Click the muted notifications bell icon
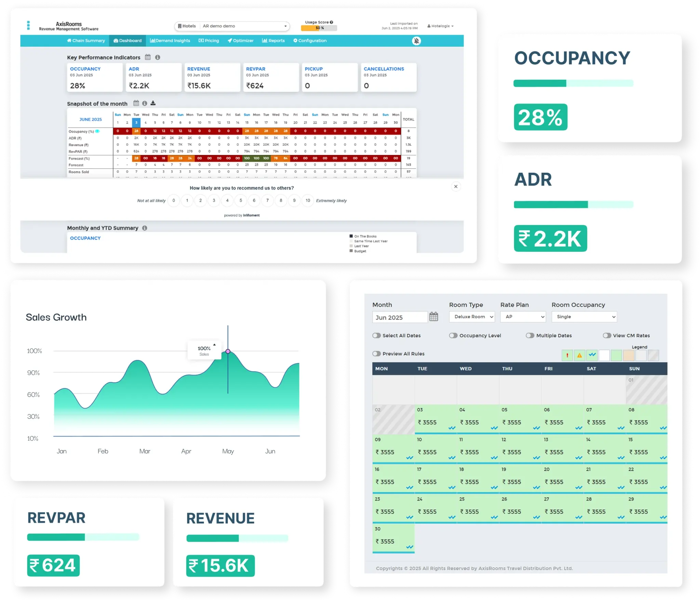Screen dimensions: 700x601 [x=416, y=41]
